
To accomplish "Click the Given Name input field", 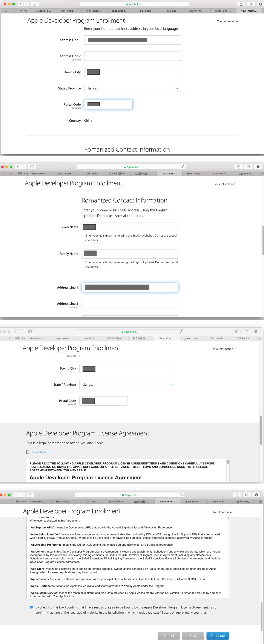I will point(130,227).
